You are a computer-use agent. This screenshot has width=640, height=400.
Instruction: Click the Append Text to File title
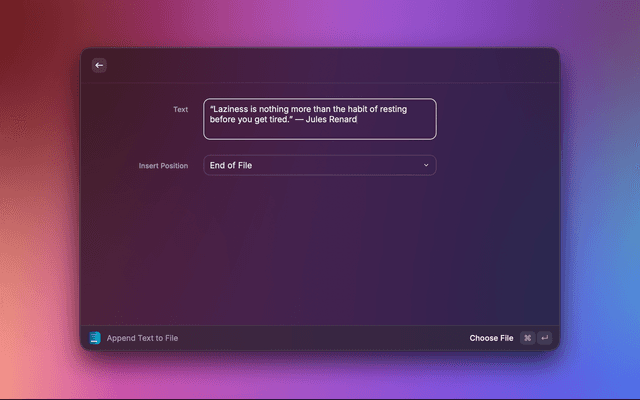[x=142, y=338]
